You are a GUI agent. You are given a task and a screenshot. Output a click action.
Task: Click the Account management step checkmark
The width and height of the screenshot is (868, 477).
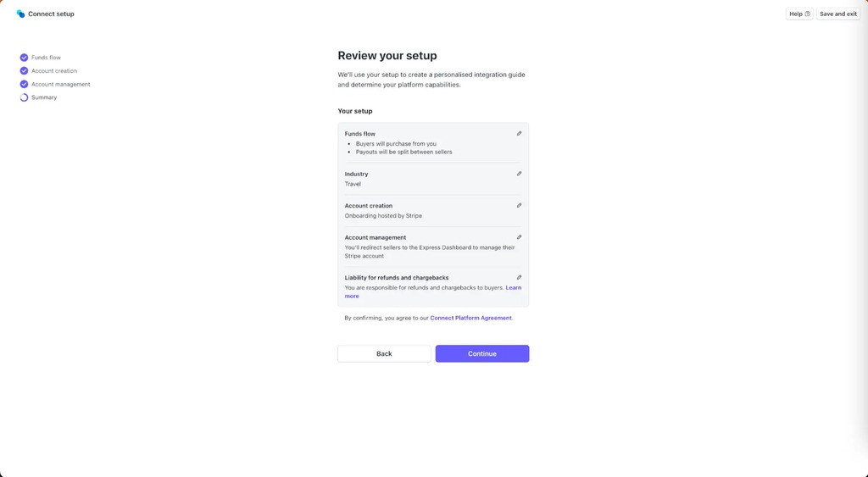(24, 85)
